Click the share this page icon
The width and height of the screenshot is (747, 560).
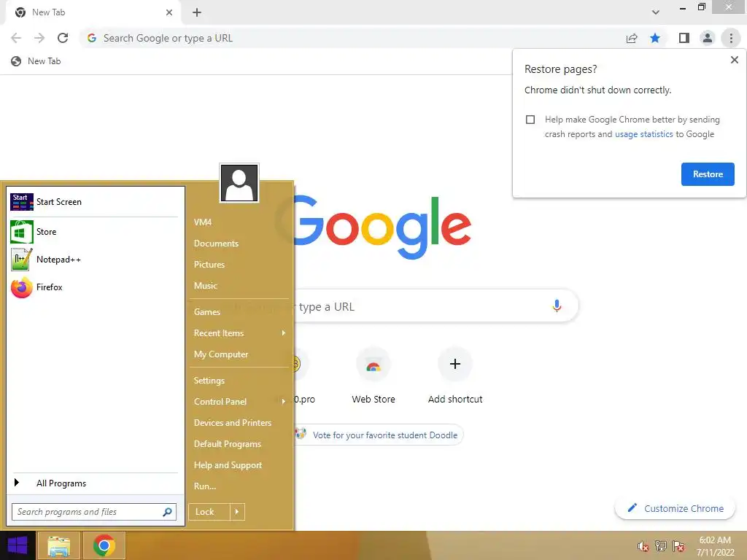632,38
